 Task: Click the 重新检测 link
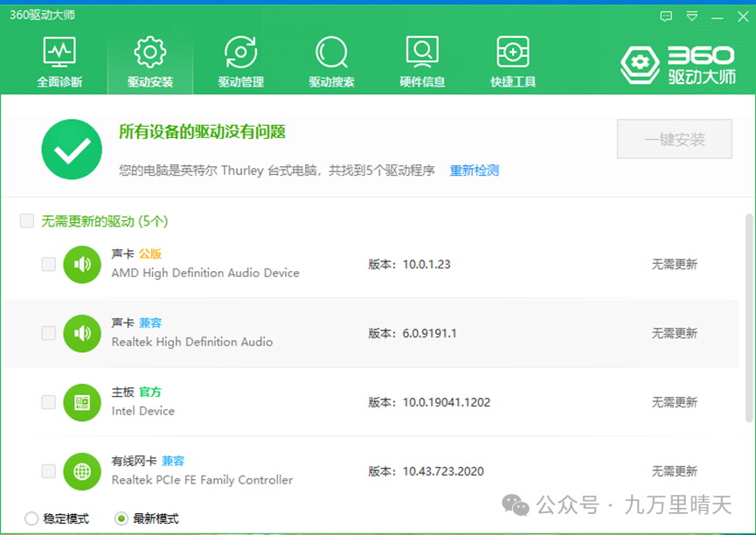click(475, 170)
